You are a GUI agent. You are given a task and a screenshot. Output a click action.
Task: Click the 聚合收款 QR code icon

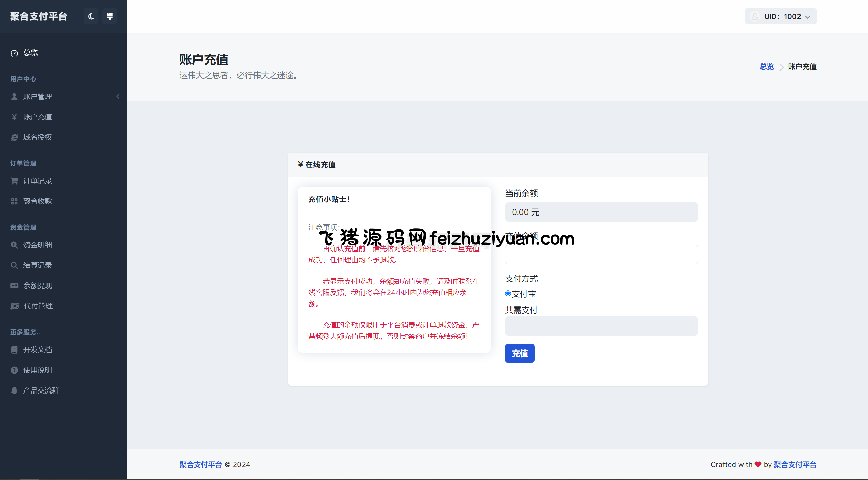point(14,201)
